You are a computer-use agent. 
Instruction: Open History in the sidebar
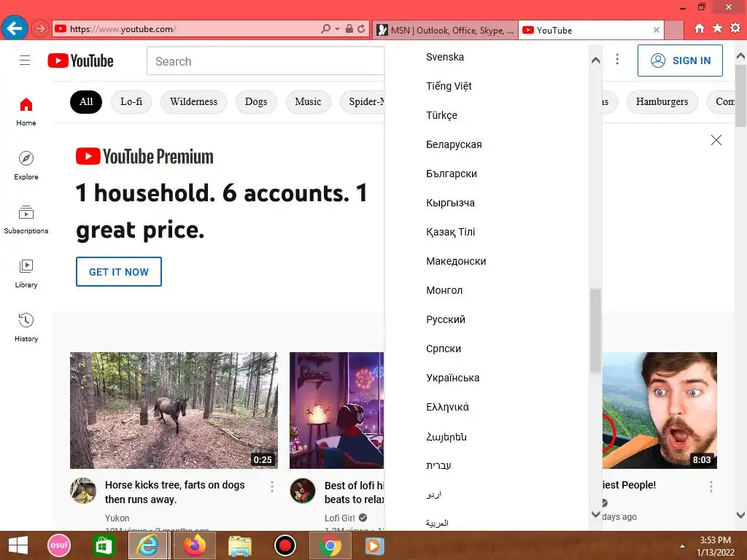point(26,327)
